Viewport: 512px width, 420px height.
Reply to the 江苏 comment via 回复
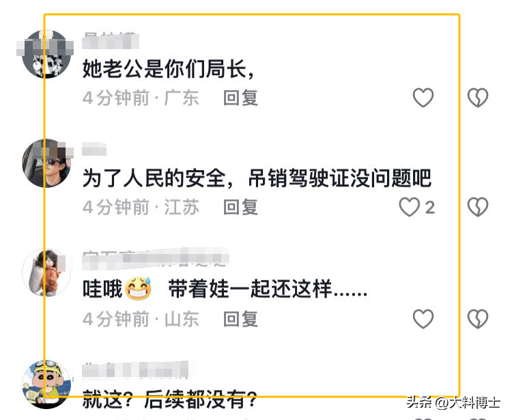click(x=241, y=207)
